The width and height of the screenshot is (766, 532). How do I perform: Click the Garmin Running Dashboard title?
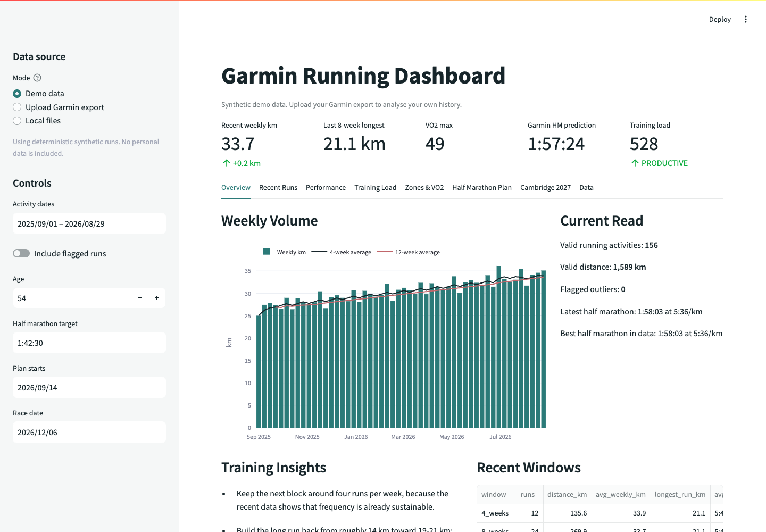[363, 76]
